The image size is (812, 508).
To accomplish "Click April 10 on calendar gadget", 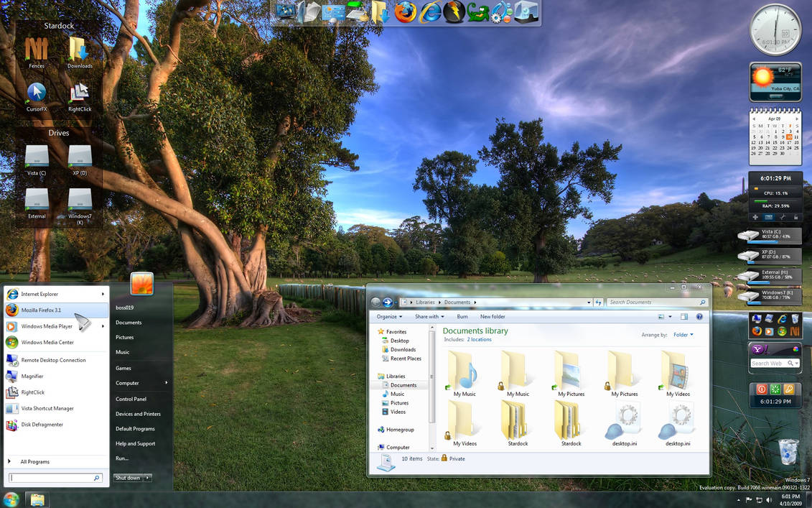I will (789, 137).
